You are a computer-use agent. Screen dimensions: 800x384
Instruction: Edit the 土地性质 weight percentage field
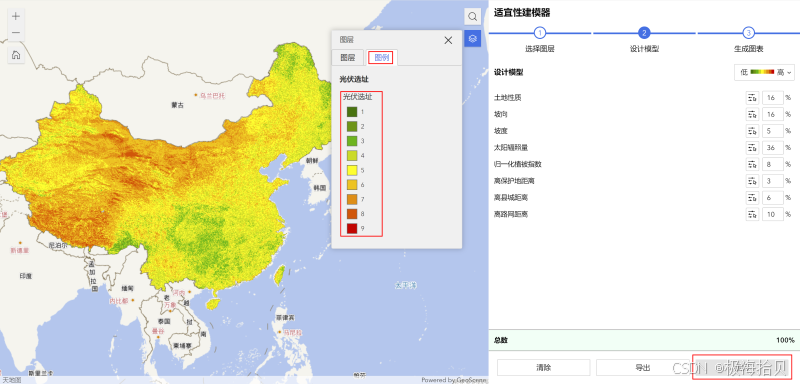click(773, 98)
